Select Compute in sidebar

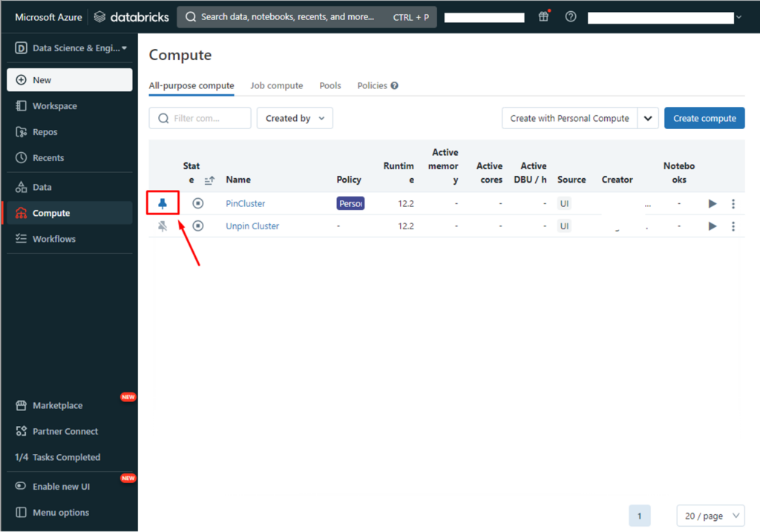click(x=69, y=213)
